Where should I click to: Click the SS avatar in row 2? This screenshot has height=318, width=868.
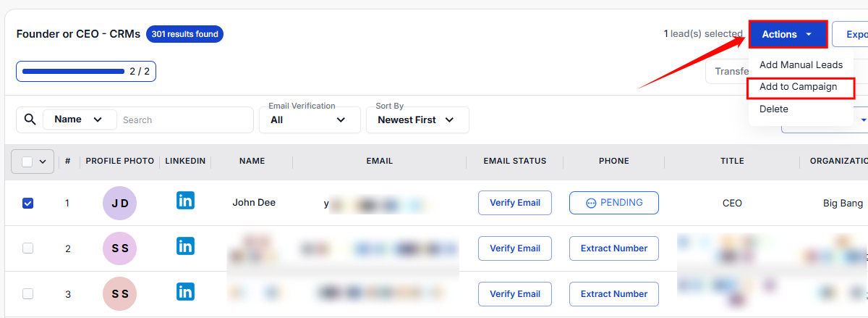(119, 248)
